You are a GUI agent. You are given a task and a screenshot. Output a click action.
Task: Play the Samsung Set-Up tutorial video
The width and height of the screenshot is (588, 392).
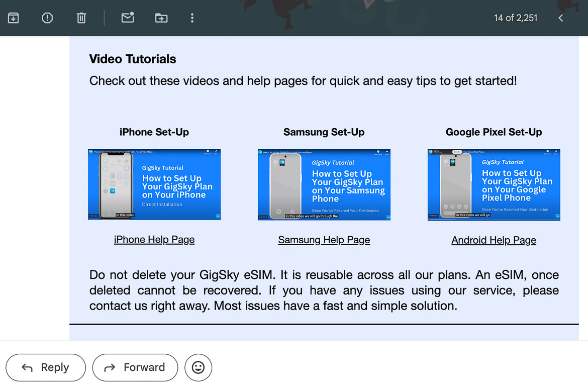(x=324, y=184)
